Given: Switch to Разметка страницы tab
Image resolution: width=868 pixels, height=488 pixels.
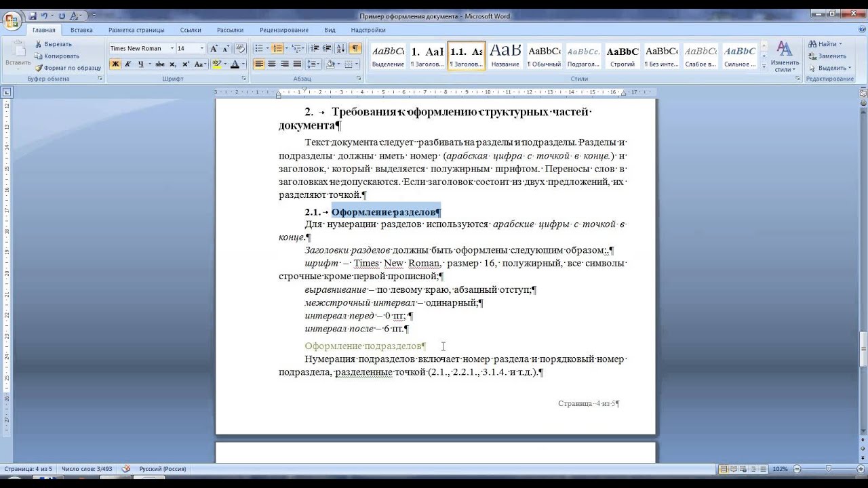Looking at the screenshot, I should point(136,30).
